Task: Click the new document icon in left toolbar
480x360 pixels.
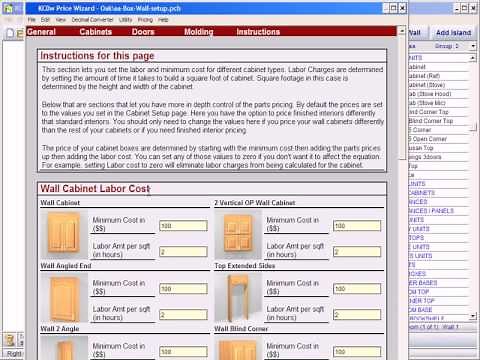Action: [10, 33]
